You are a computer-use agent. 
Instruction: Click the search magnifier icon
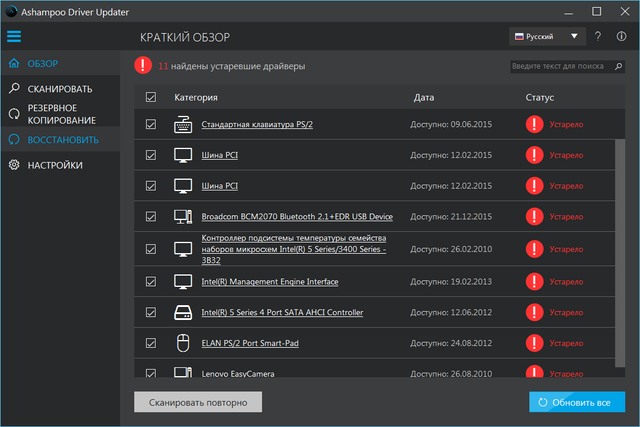point(618,66)
